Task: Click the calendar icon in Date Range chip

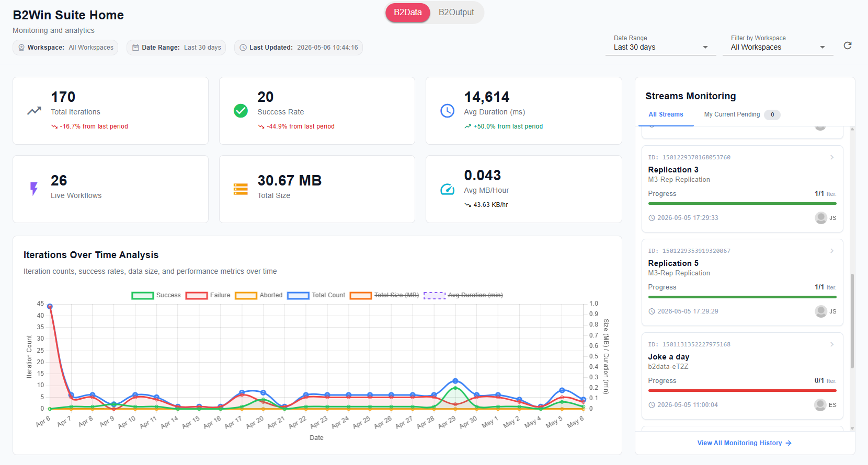Action: pyautogui.click(x=135, y=48)
